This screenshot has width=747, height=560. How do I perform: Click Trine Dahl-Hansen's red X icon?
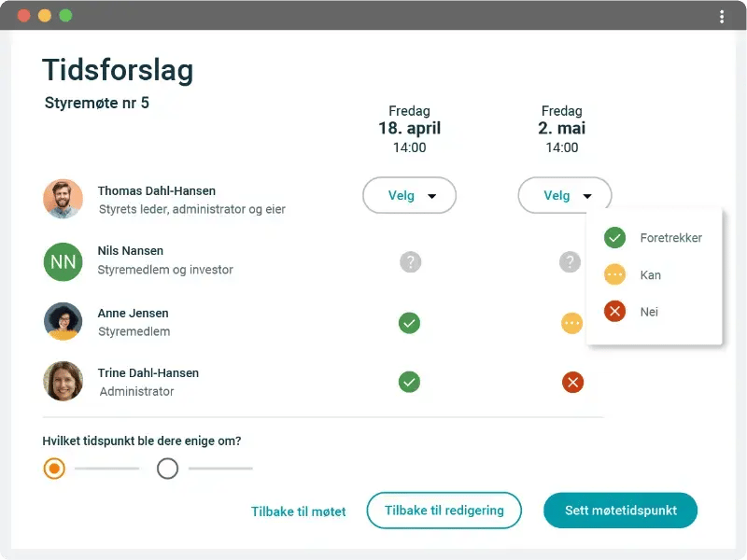[x=572, y=383]
